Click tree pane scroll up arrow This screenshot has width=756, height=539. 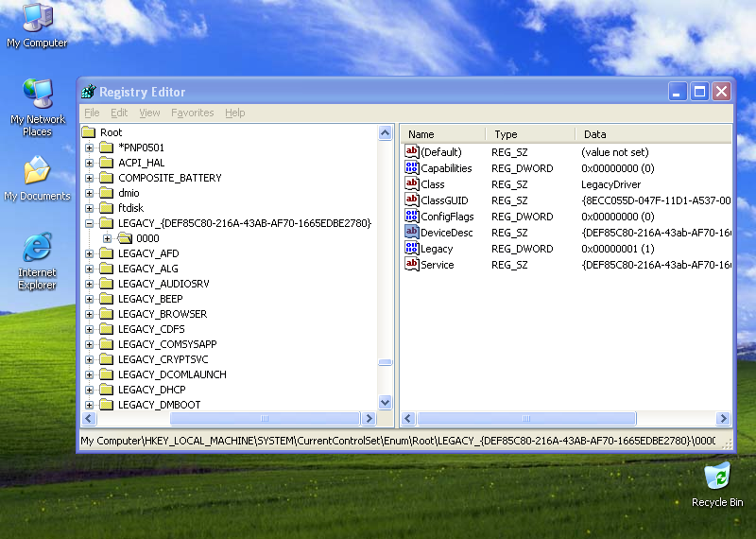[x=385, y=132]
